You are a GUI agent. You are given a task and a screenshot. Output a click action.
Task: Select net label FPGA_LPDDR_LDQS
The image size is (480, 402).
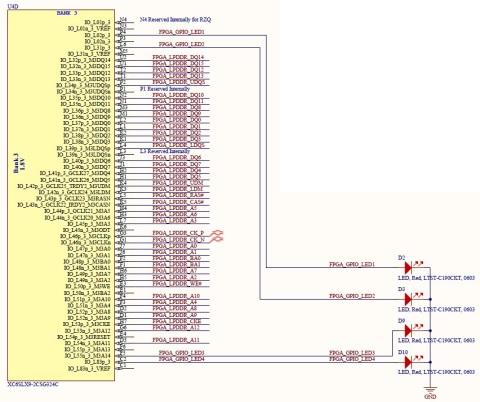[x=178, y=145]
